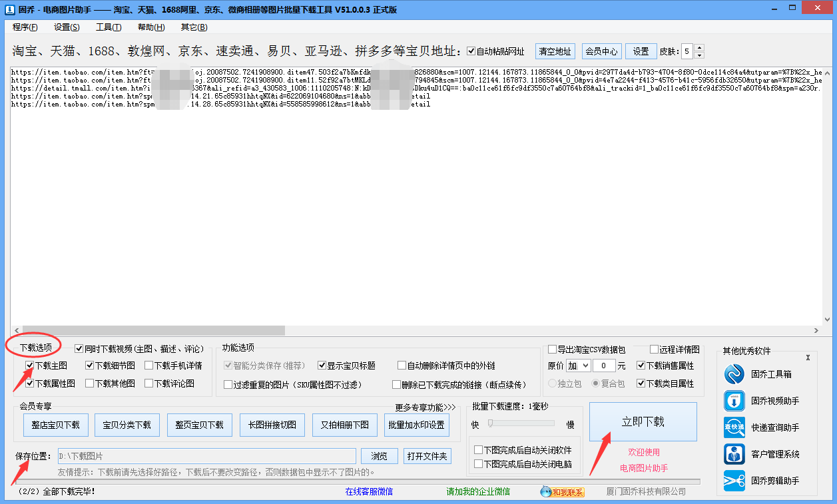The width and height of the screenshot is (837, 504).
Task: Increase 皮肤 value with up arrow
Action: 699,47
